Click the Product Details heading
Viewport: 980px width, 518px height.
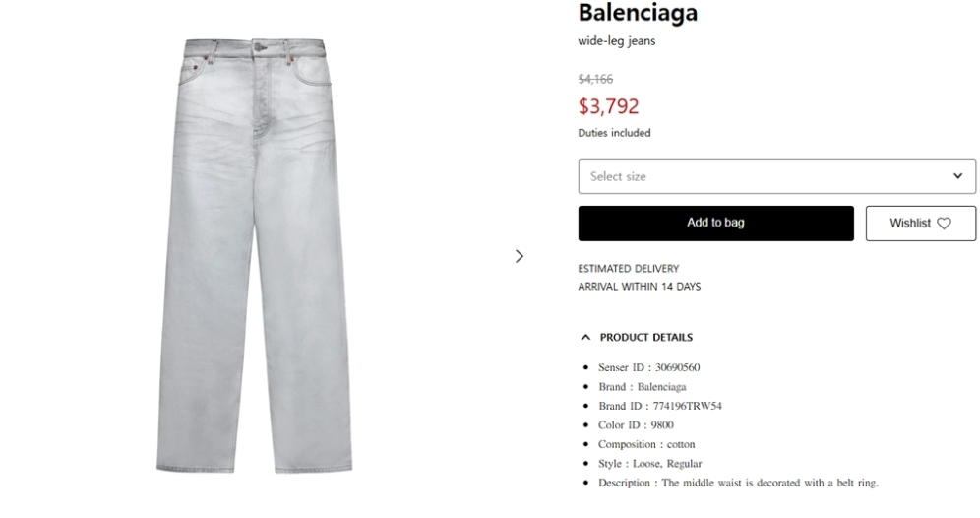tap(646, 337)
